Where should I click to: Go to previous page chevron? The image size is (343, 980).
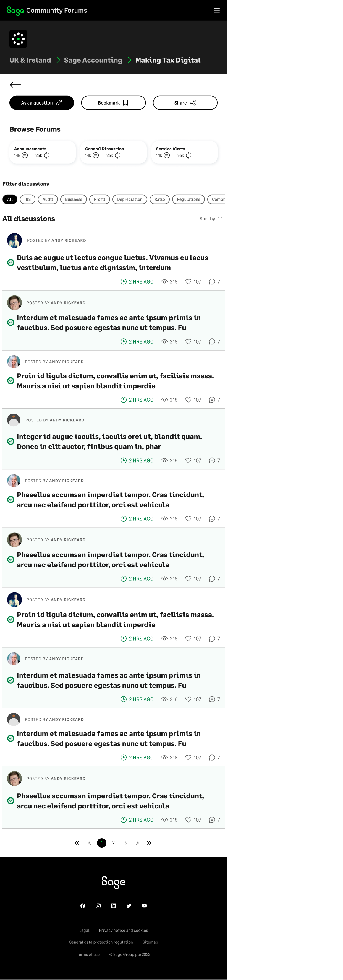[90, 843]
